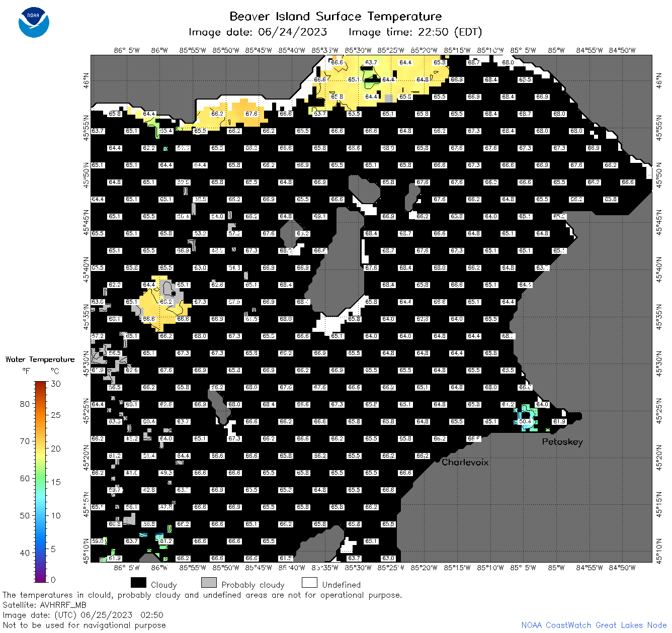This screenshot has width=672, height=633.
Task: Click the 'Cloudy' legend label
Action: 164,585
